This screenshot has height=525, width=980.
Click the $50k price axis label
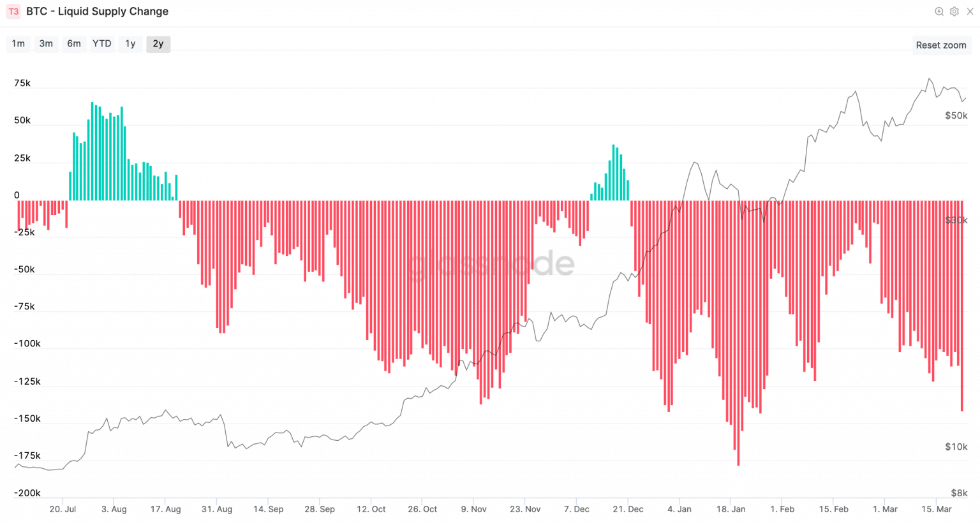(x=956, y=115)
